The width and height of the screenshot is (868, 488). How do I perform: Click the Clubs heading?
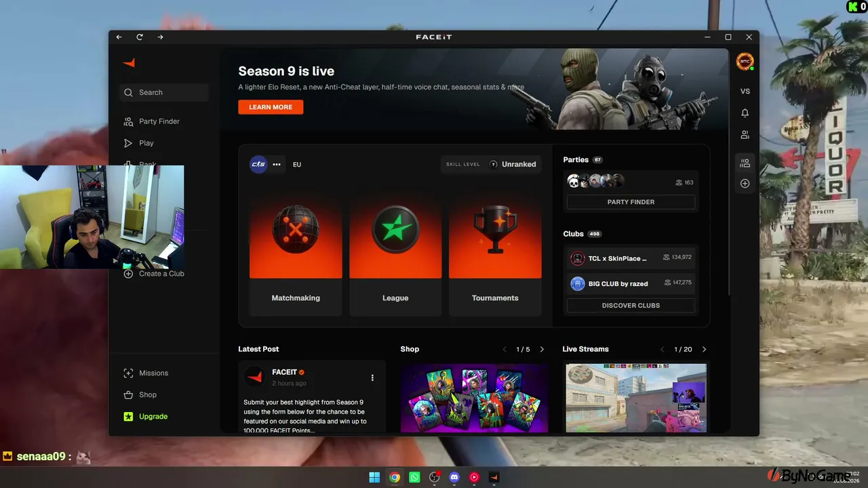tap(573, 234)
